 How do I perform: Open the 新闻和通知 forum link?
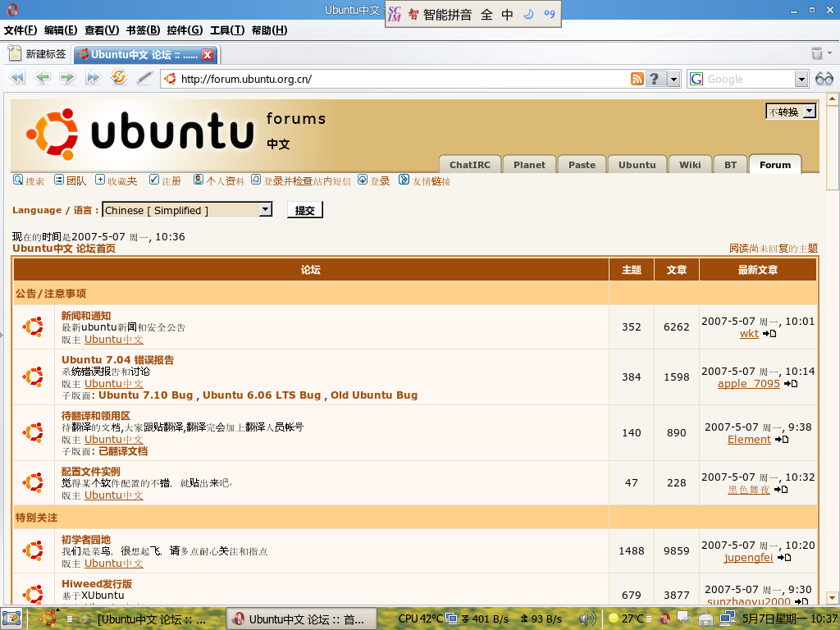85,316
